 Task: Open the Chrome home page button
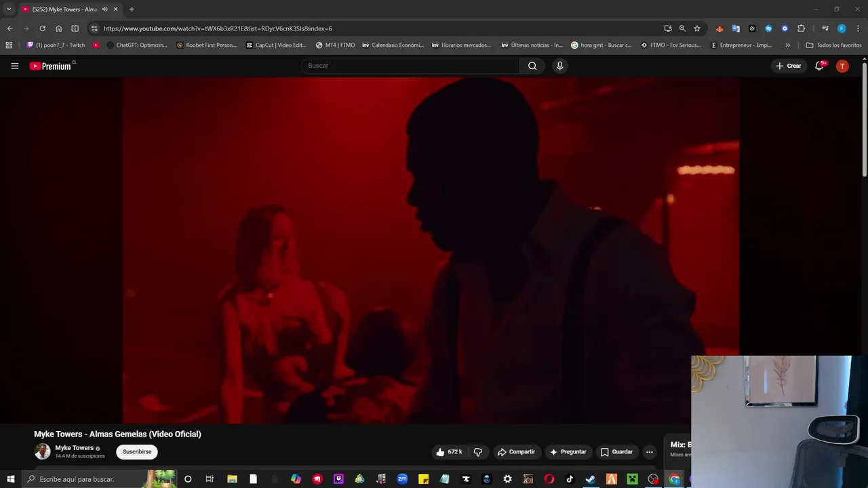[58, 28]
